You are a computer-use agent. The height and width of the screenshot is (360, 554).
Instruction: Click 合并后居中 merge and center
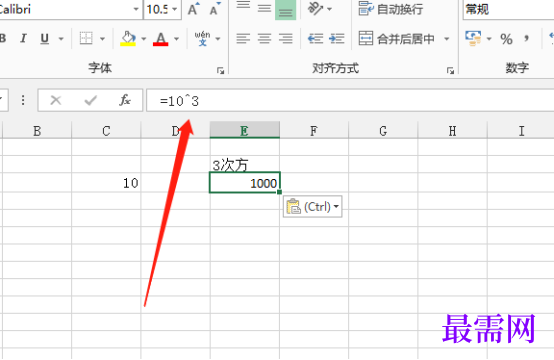(396, 39)
